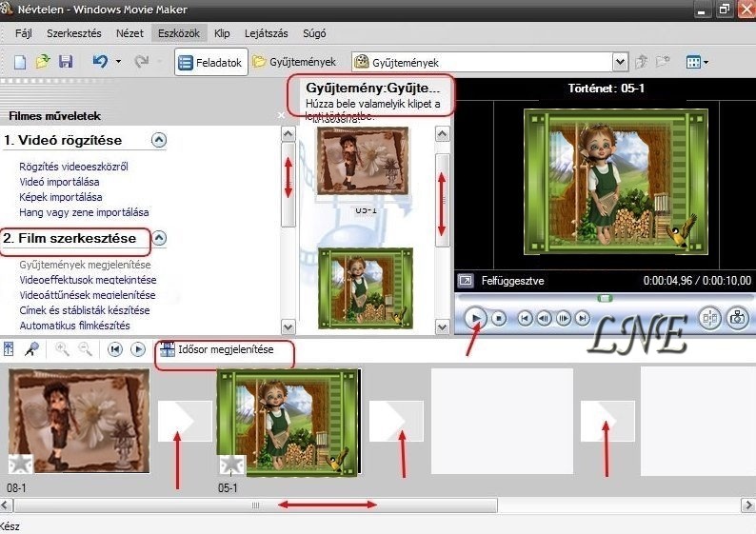Viewport: 756px width, 534px height.
Task: Click the task pane scroll down arrow
Action: coord(288,327)
